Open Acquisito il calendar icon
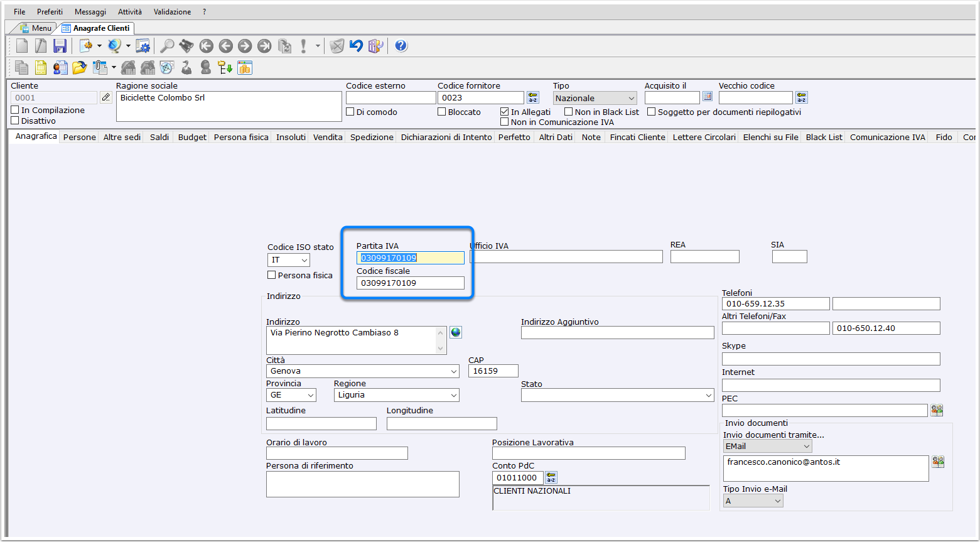 coord(708,97)
